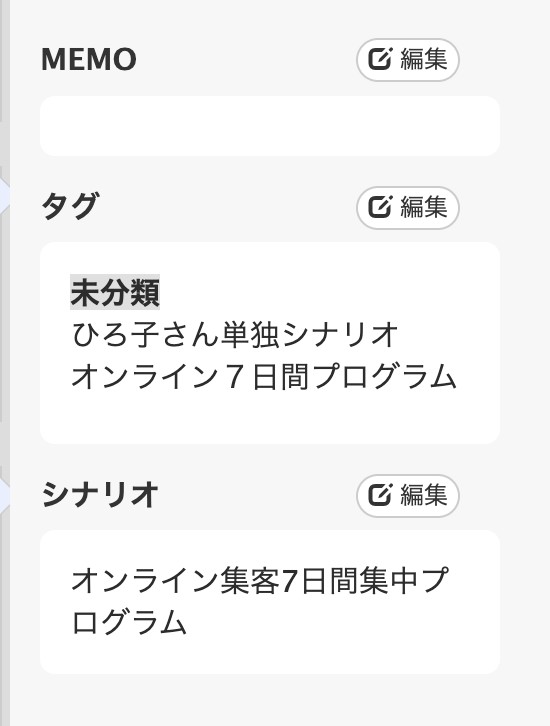Click the blue arrow marker beside シナリオ
Viewport: 550px width, 726px height.
(x=5, y=496)
